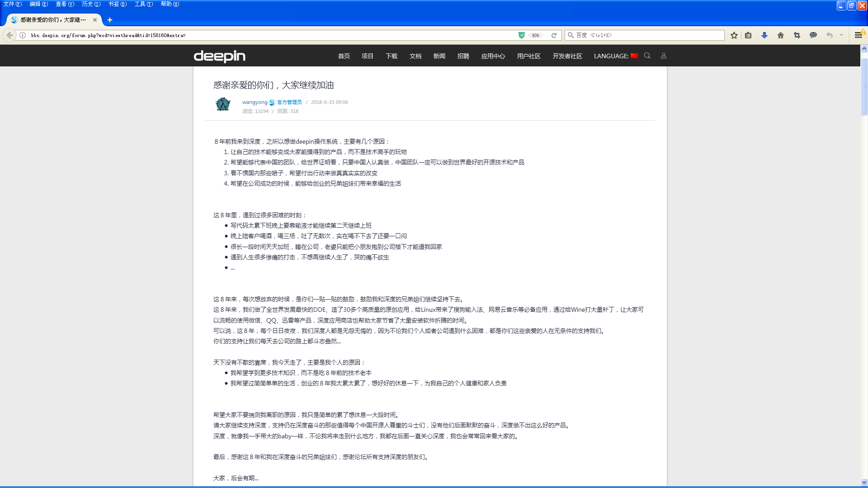Click the green shield tracking protection icon
Image resolution: width=868 pixels, height=488 pixels.
click(522, 35)
